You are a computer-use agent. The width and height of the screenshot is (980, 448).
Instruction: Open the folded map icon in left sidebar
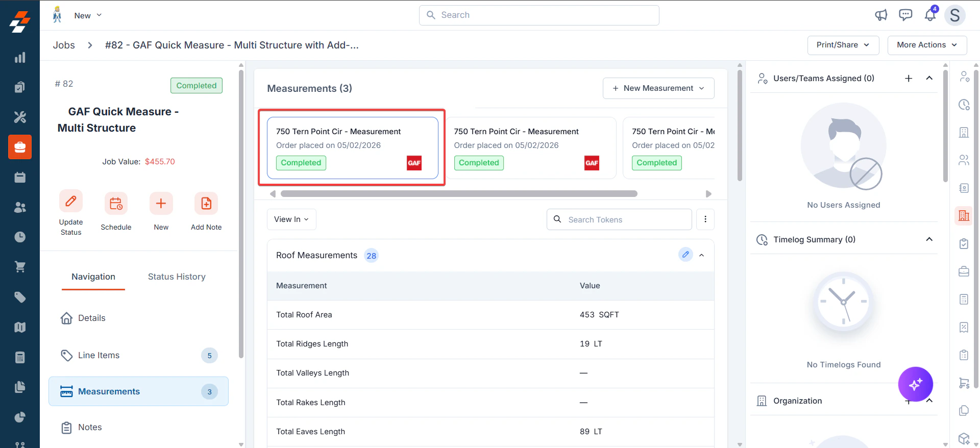point(20,327)
